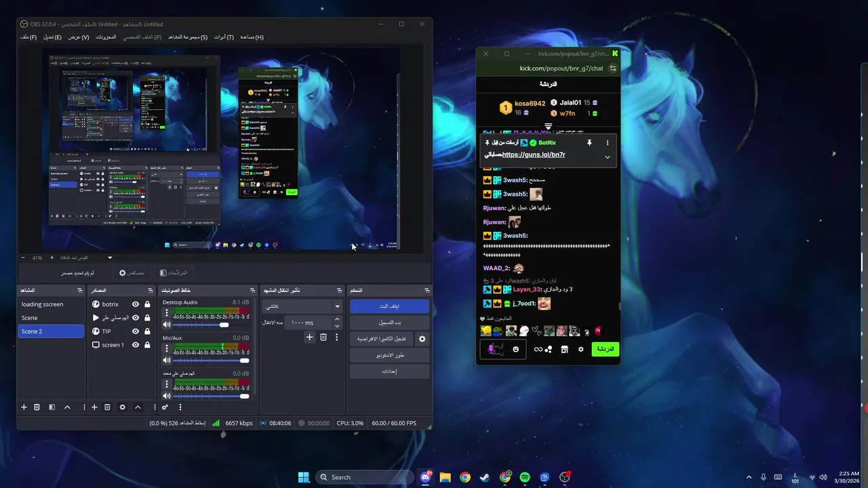This screenshot has width=868, height=488.
Task: Unpin BotRix pinned message in chat
Action: click(x=589, y=143)
